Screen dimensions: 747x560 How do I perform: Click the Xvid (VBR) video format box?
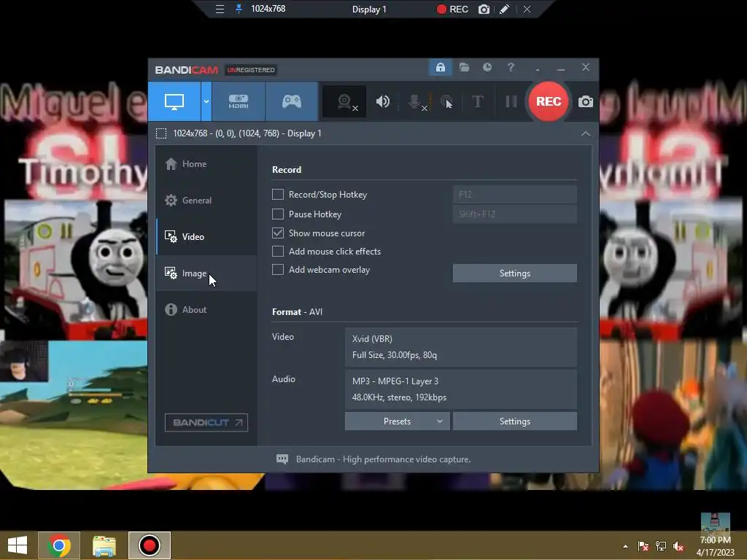point(461,346)
